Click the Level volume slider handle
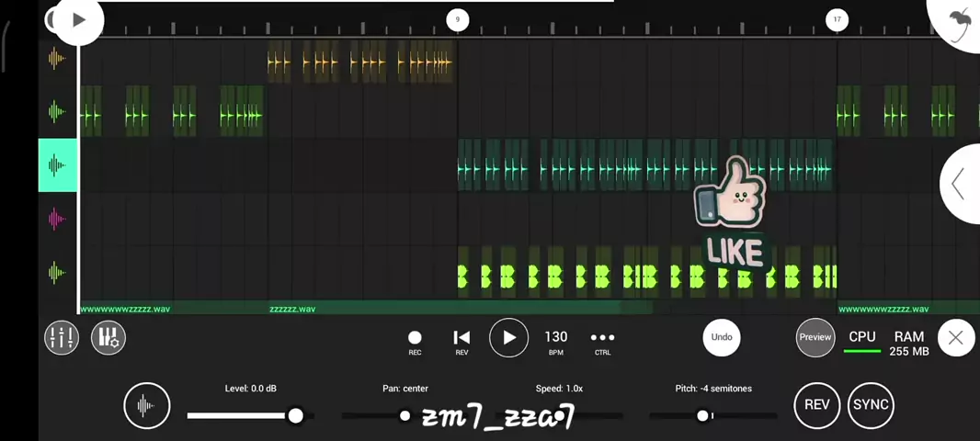 (x=295, y=416)
